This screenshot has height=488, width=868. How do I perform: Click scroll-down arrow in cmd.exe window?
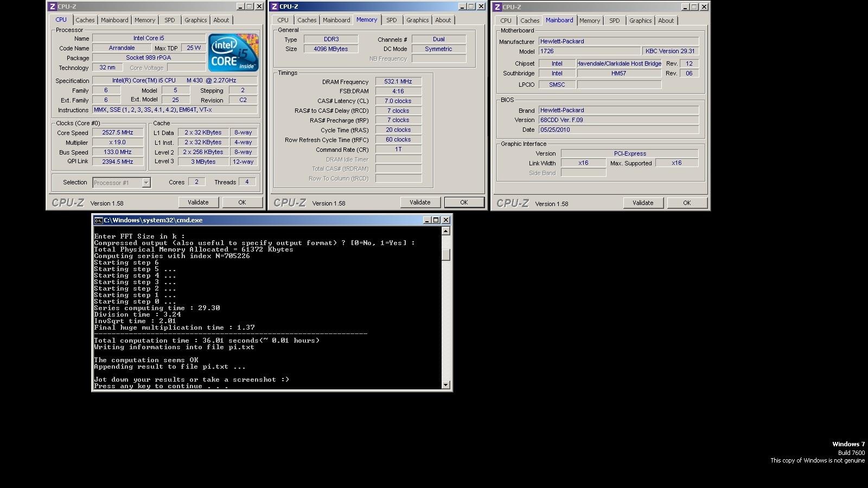446,385
